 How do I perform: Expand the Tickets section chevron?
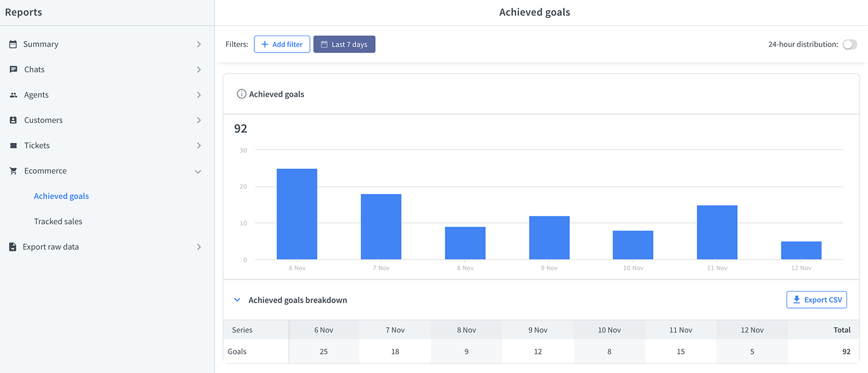pos(199,145)
